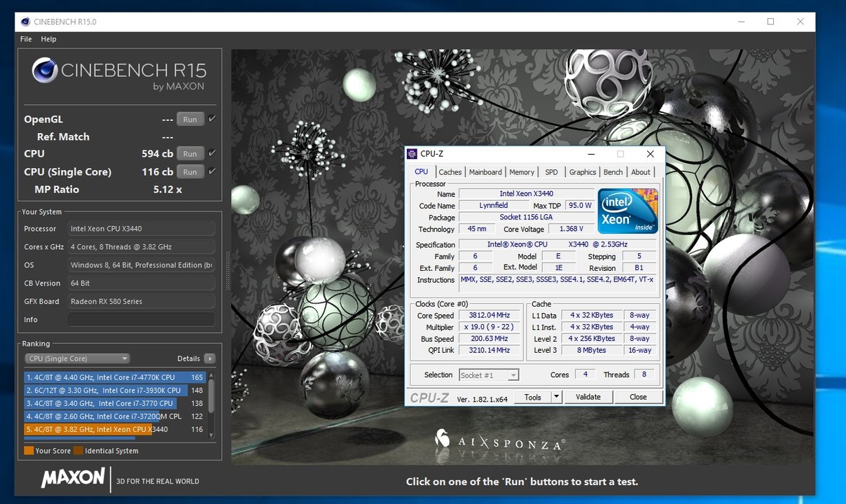Viewport: 846px width, 504px height.
Task: Close the CPU-Z window with X
Action: pyautogui.click(x=650, y=154)
